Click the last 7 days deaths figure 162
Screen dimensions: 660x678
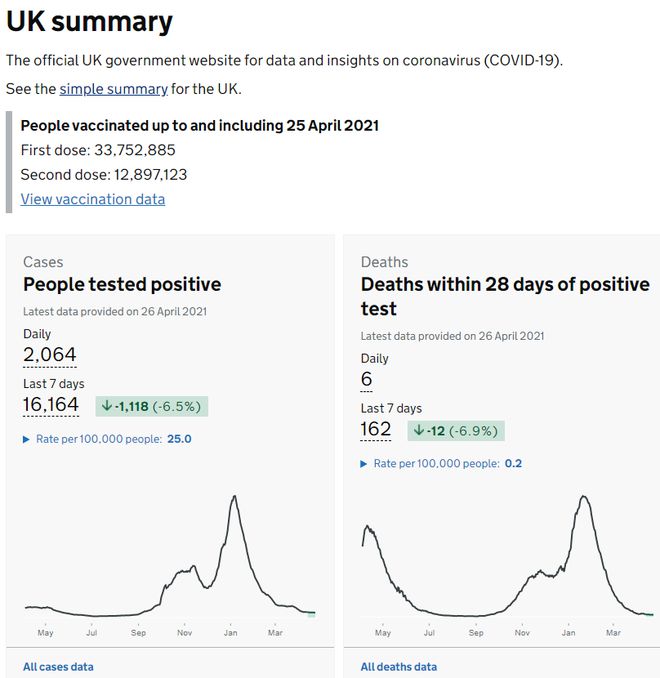376,429
